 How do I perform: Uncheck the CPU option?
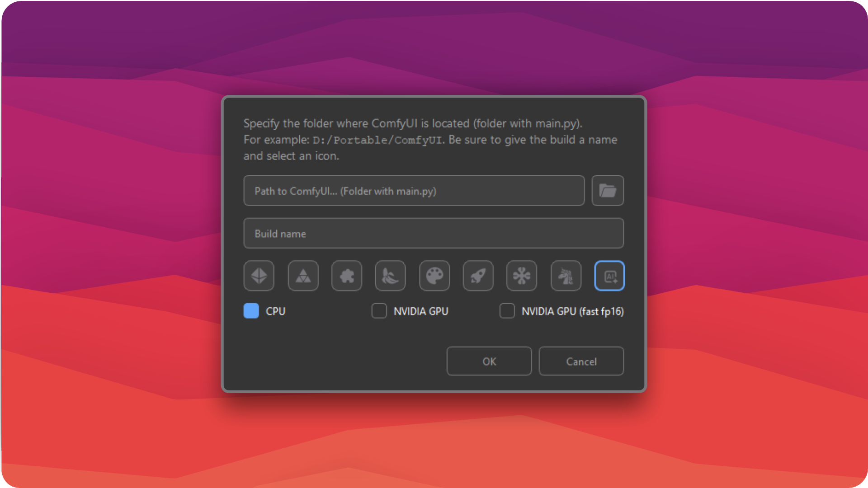pyautogui.click(x=251, y=311)
